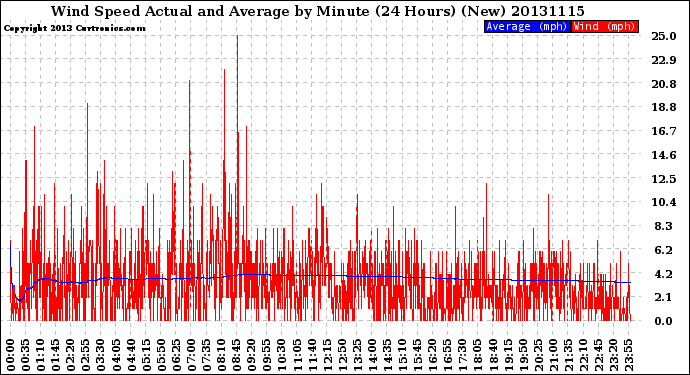Click the 05:50 time axis label
Screen dimensions: 690x375
(161, 355)
